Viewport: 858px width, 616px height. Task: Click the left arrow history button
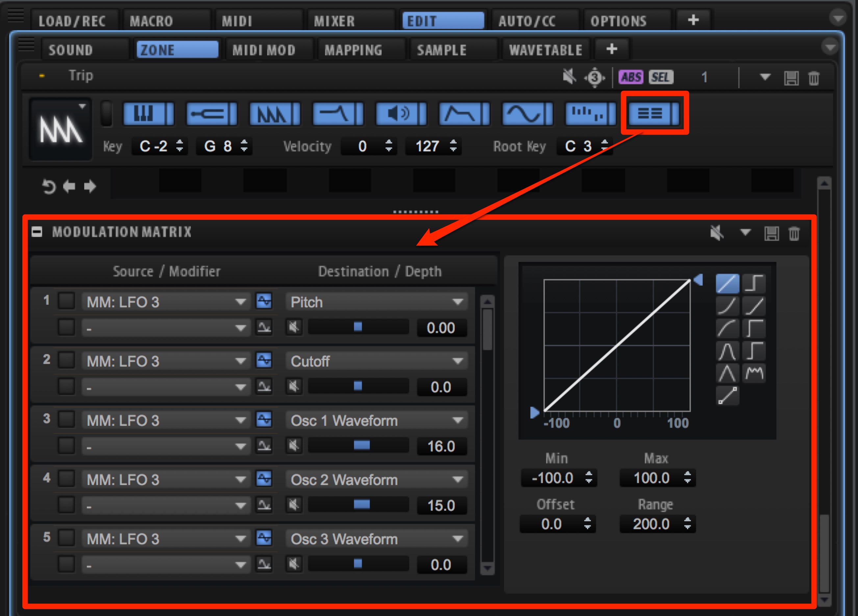69,187
